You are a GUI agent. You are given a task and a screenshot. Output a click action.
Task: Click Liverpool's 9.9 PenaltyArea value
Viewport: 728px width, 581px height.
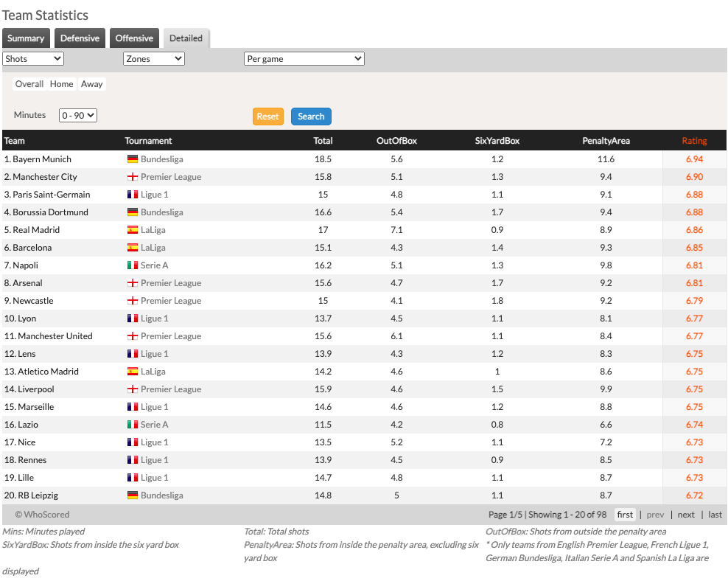coord(606,389)
